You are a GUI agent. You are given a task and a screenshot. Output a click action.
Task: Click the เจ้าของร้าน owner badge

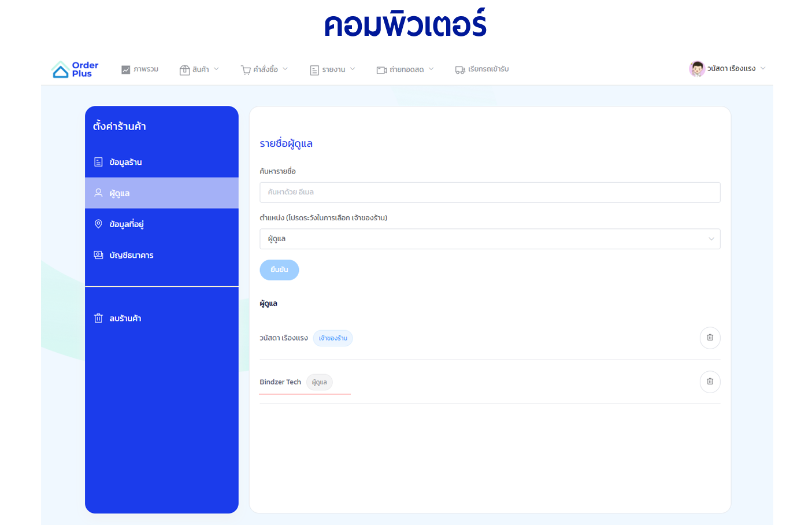click(x=333, y=338)
